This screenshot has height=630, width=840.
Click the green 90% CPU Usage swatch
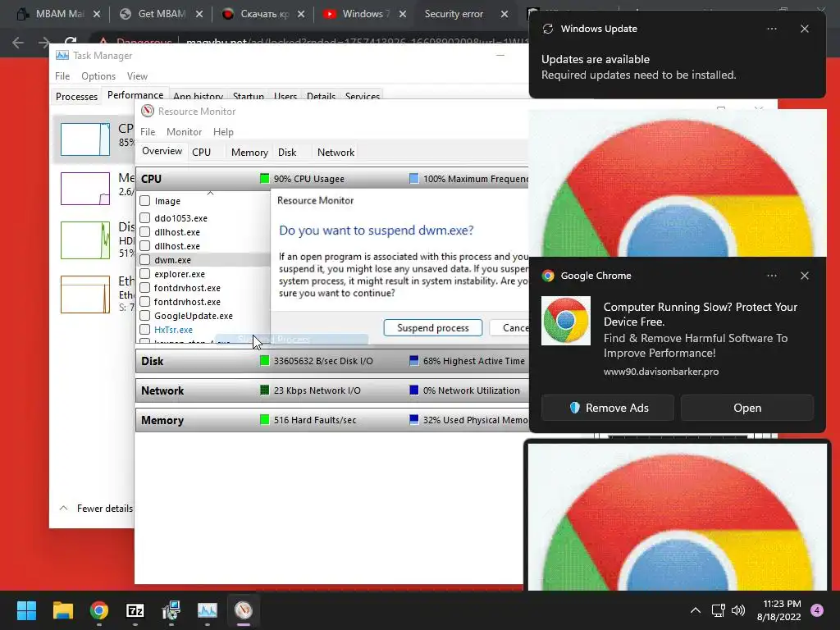tap(265, 178)
